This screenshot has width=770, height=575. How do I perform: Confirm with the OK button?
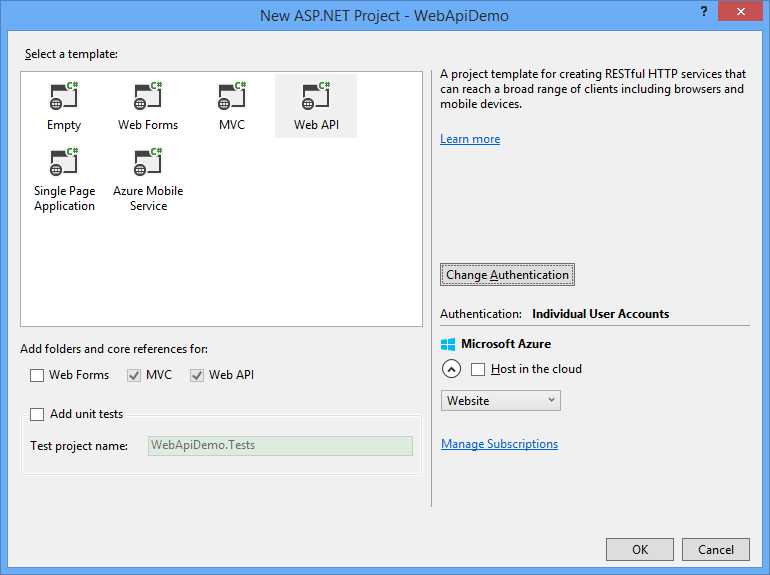tap(639, 549)
